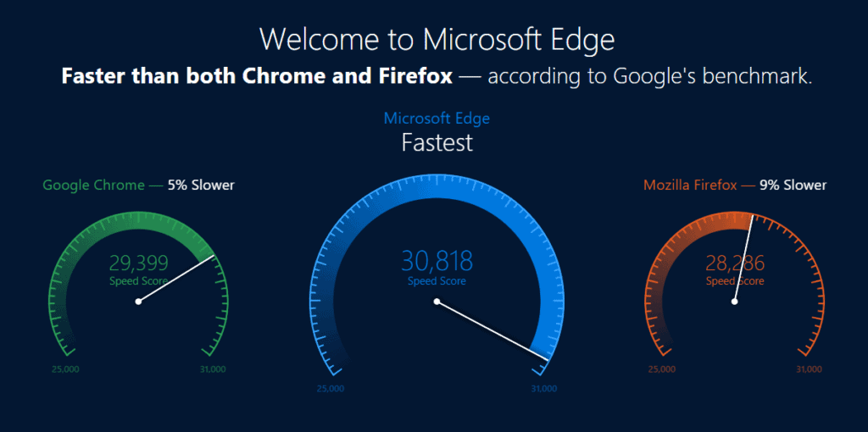This screenshot has width=868, height=432.
Task: Click the white needle pivot on the Chrome gauge
Action: [138, 301]
